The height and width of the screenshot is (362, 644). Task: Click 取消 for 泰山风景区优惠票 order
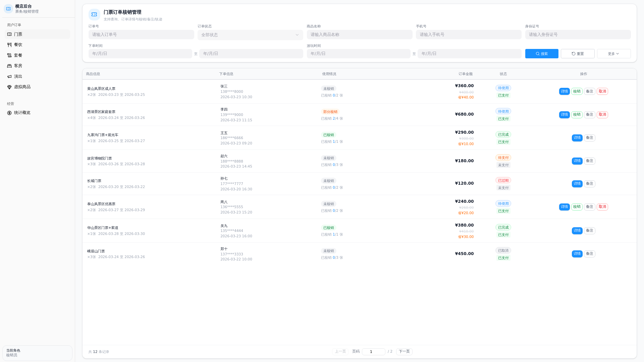(x=602, y=207)
